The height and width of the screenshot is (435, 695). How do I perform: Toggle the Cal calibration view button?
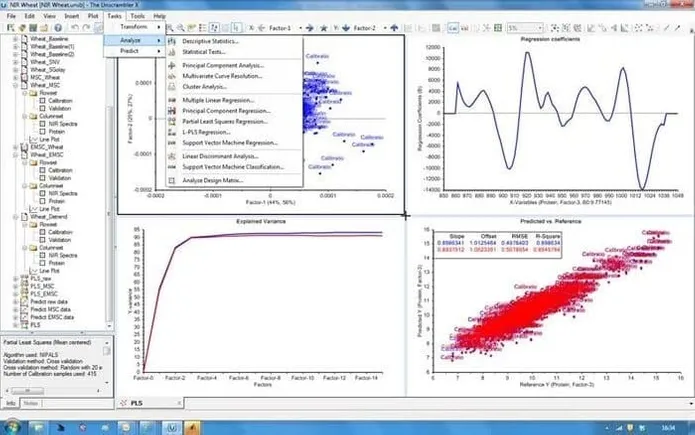click(453, 28)
